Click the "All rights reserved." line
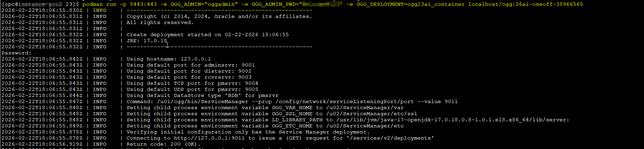Image resolution: width=644 pixels, height=149 pixels. click(x=160, y=22)
